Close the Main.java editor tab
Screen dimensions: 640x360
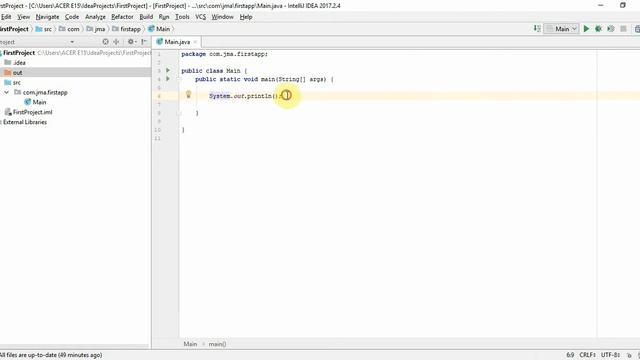click(195, 42)
